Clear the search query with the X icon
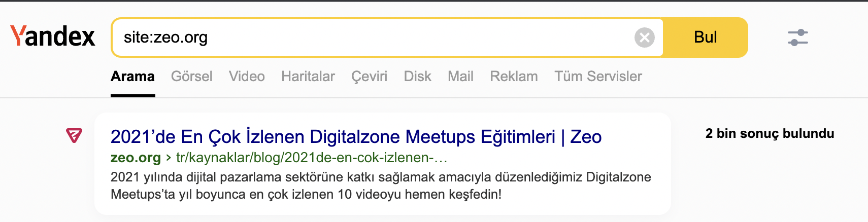Viewport: 868px width, 222px height. coord(645,38)
